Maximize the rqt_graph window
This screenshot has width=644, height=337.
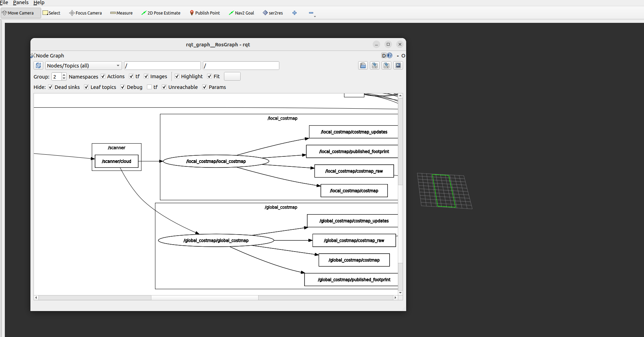388,44
